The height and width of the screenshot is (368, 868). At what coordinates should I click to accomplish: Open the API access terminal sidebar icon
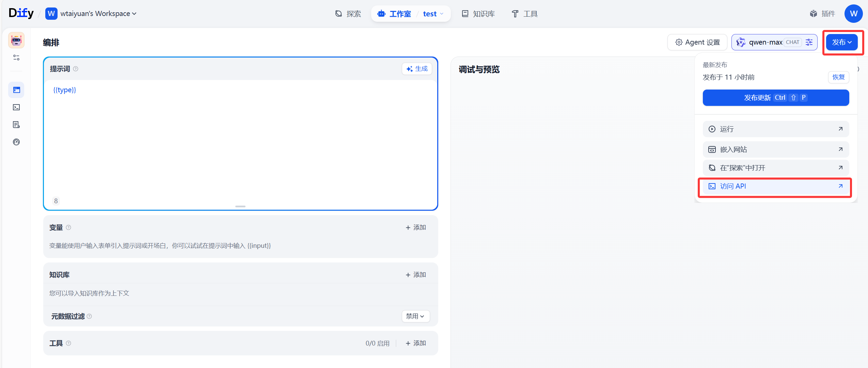point(16,107)
